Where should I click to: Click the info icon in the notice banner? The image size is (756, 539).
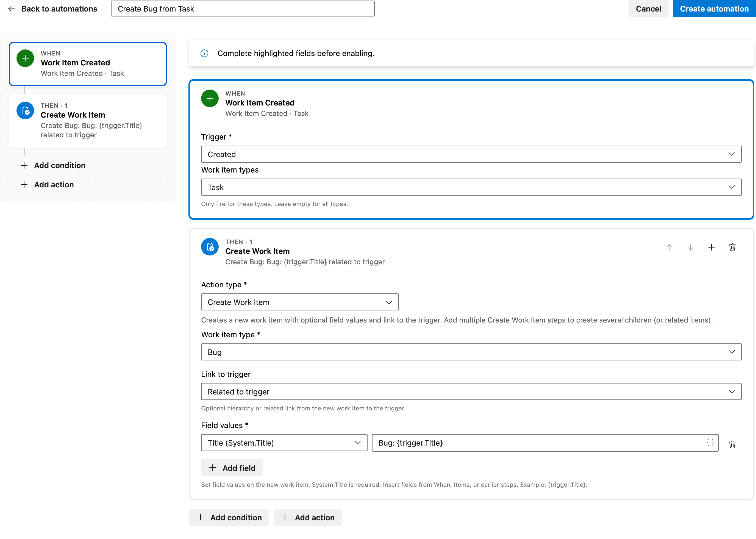[204, 54]
